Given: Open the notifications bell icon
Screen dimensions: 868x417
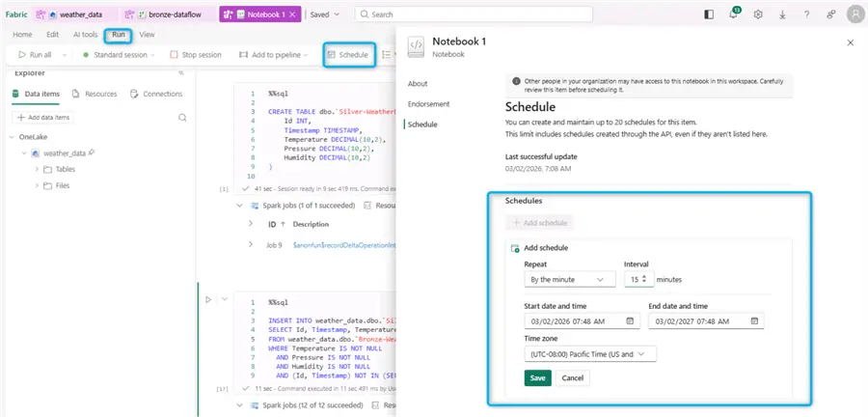Looking at the screenshot, I should (x=734, y=14).
